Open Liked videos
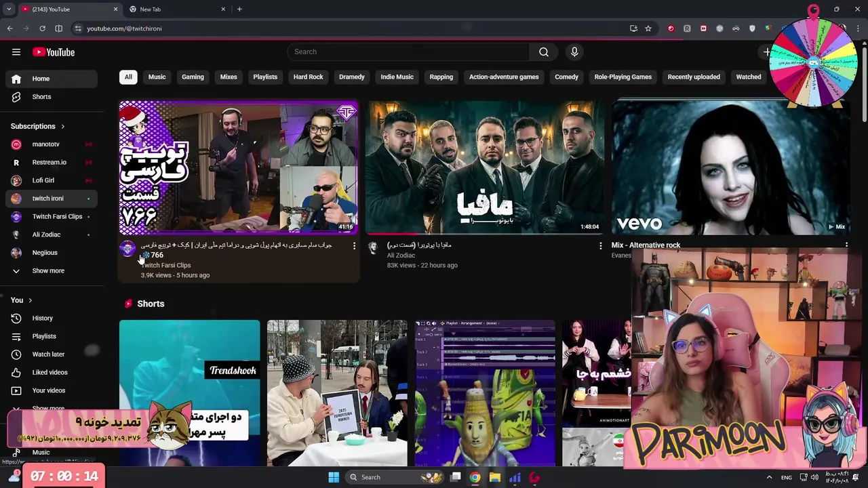The image size is (868, 488). pyautogui.click(x=52, y=373)
